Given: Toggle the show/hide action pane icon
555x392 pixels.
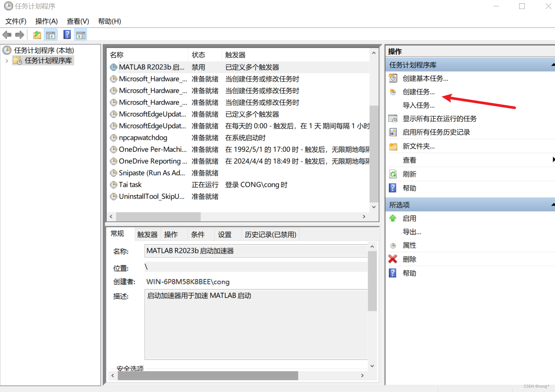Looking at the screenshot, I should (81, 35).
